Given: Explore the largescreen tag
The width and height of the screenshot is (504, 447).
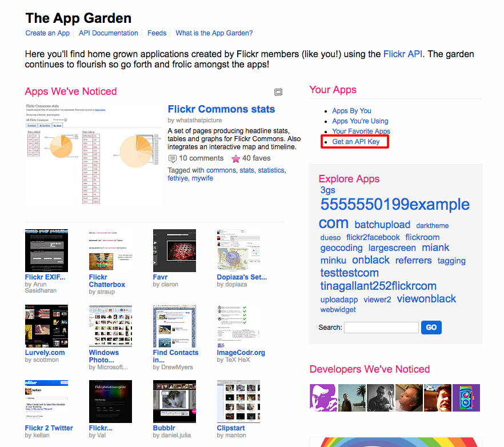Looking at the screenshot, I should coord(392,248).
